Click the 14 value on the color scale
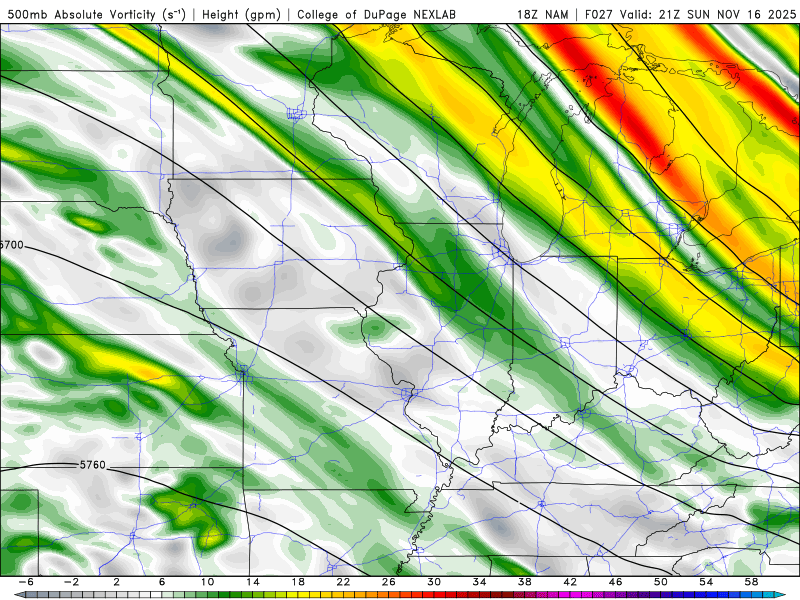The width and height of the screenshot is (800, 600). pyautogui.click(x=253, y=582)
